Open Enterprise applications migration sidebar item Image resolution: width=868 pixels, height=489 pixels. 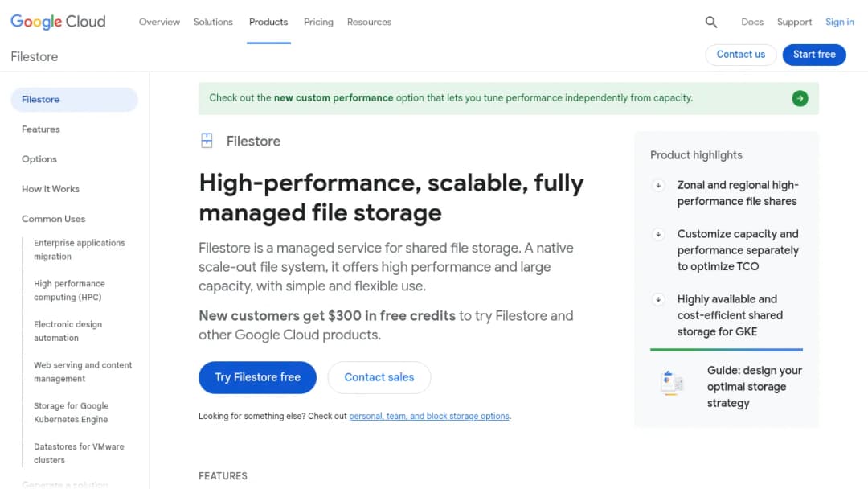tap(79, 250)
